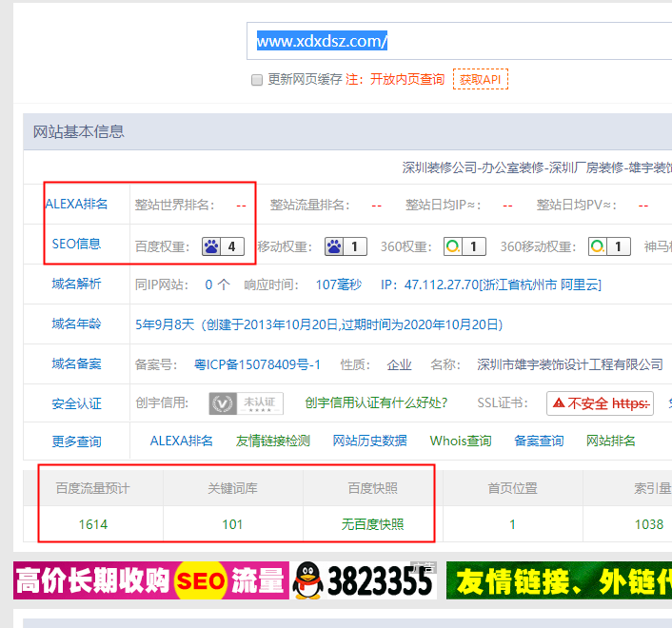The image size is (672, 628).
Task: Click the Baidu weight paw badge showing 4
Action: [223, 246]
